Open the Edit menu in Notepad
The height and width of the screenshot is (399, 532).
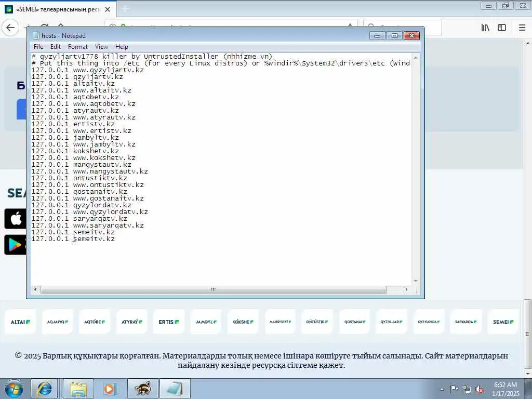[x=55, y=47]
